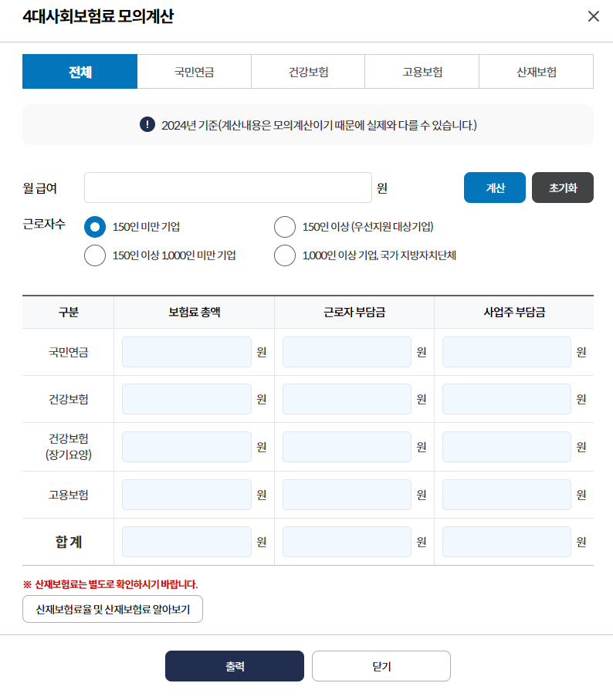Click the 2024년 기준 notice text

click(319, 125)
